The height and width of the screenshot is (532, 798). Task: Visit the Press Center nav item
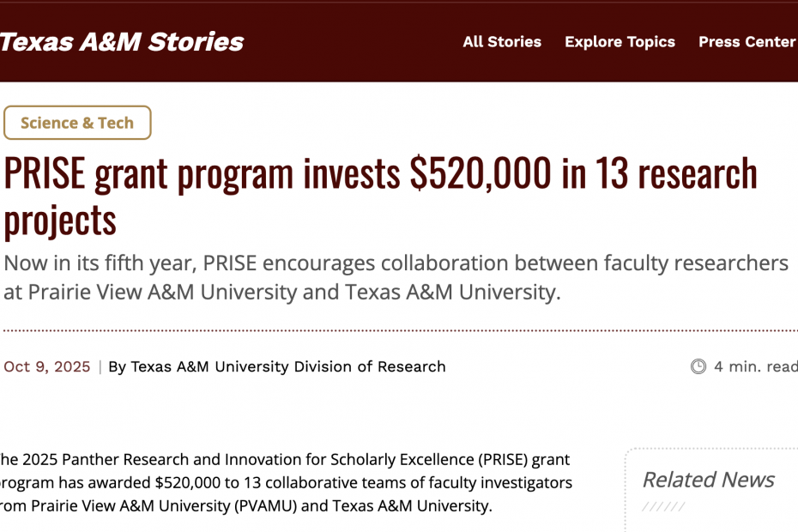click(x=747, y=41)
